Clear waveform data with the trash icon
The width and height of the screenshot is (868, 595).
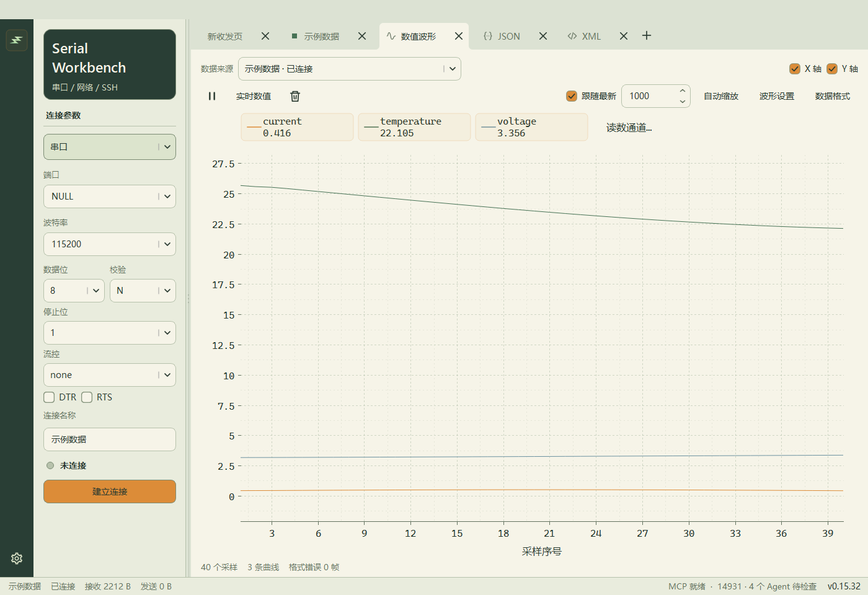pos(295,96)
